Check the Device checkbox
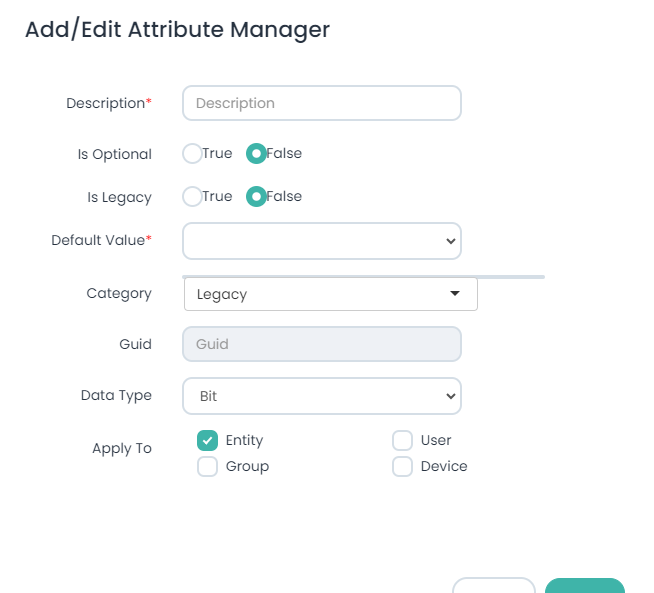The image size is (654, 593). pyautogui.click(x=402, y=467)
